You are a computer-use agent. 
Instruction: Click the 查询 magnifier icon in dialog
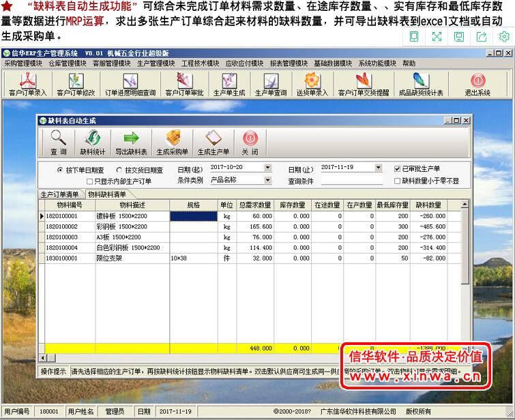pos(58,142)
